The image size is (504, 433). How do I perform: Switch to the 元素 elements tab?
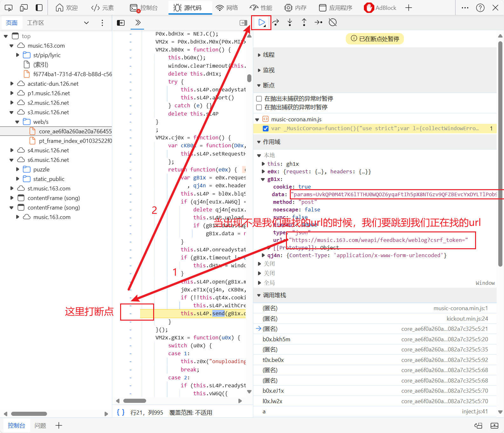tap(102, 8)
